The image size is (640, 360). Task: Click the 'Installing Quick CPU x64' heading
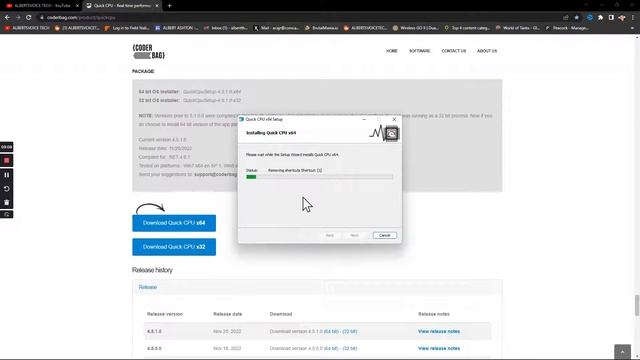coord(271,133)
